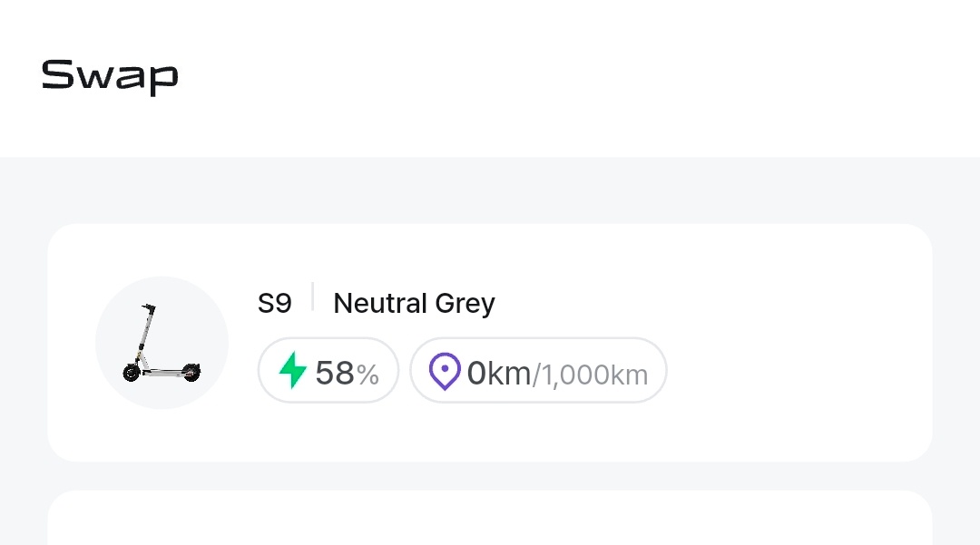Click the km unit after the 0
980x545 pixels.
click(510, 373)
